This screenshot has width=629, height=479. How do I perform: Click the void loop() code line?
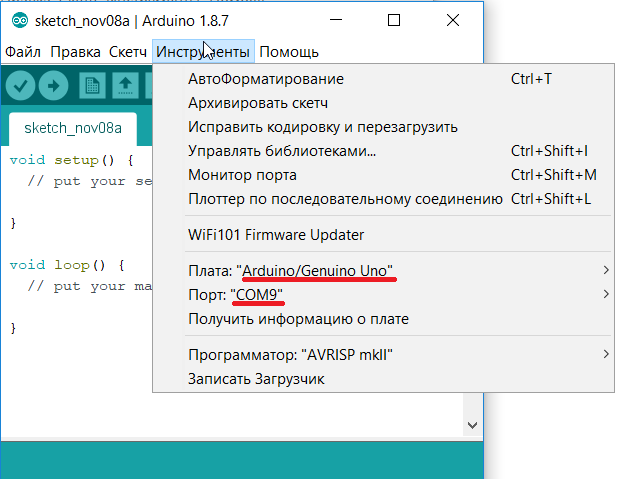coord(67,265)
